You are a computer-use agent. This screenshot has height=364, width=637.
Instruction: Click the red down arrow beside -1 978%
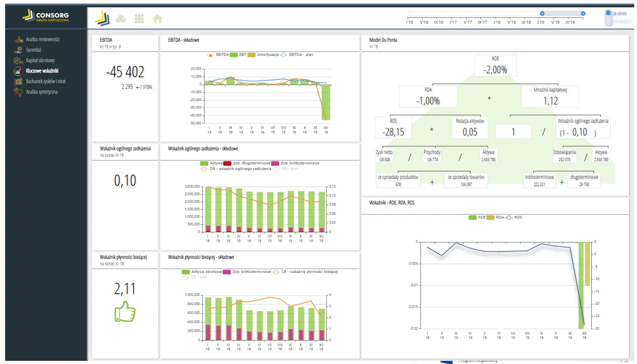137,88
